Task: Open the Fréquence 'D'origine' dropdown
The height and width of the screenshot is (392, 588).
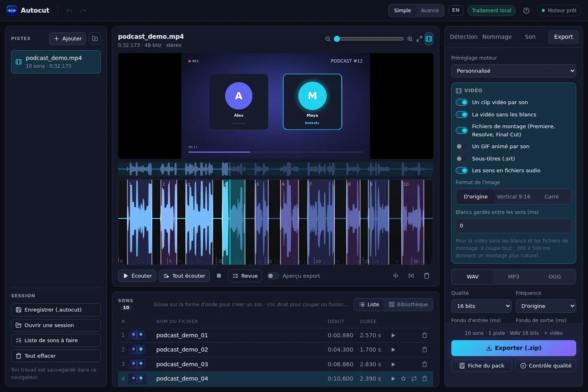Action: tap(546, 306)
